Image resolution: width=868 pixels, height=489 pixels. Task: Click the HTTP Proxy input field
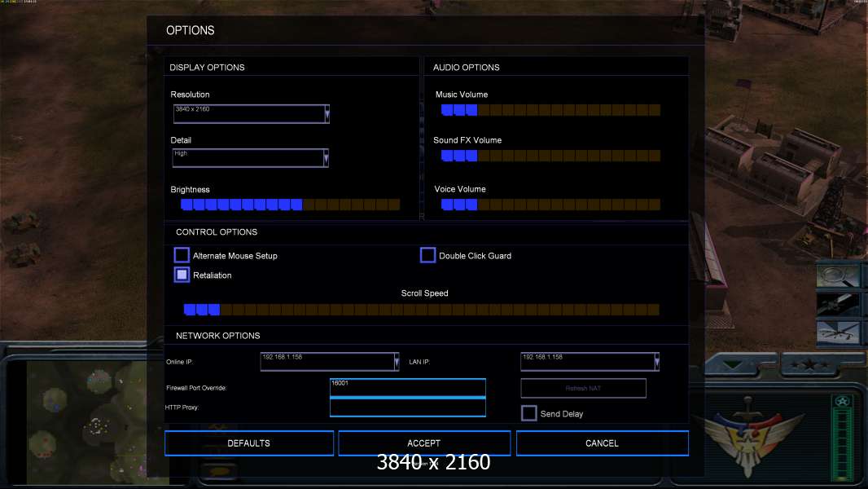(x=407, y=407)
